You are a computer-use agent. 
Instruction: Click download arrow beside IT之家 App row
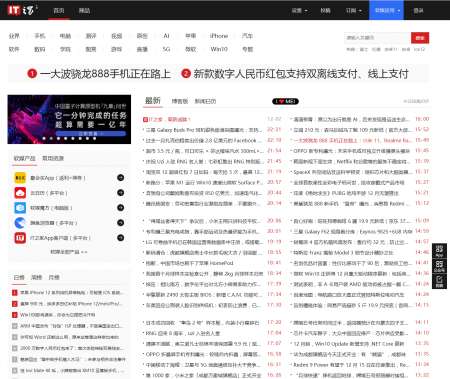click(x=121, y=238)
